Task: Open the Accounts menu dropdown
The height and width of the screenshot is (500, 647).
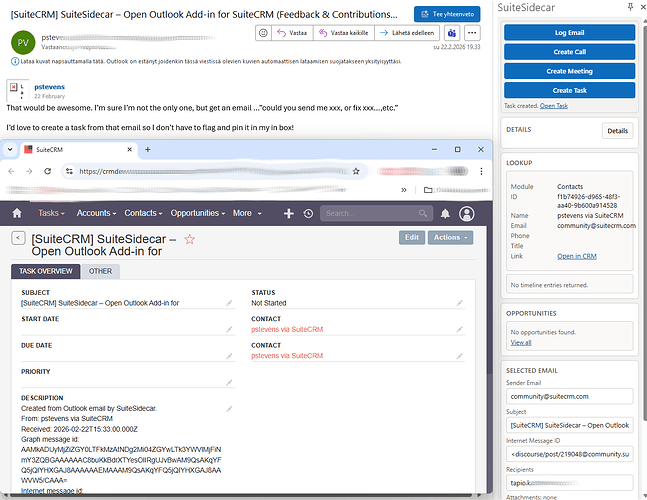Action: 97,213
